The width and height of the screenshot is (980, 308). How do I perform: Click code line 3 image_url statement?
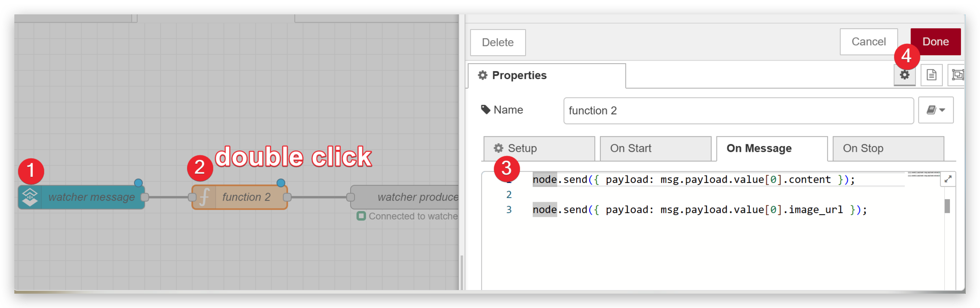[x=699, y=210]
